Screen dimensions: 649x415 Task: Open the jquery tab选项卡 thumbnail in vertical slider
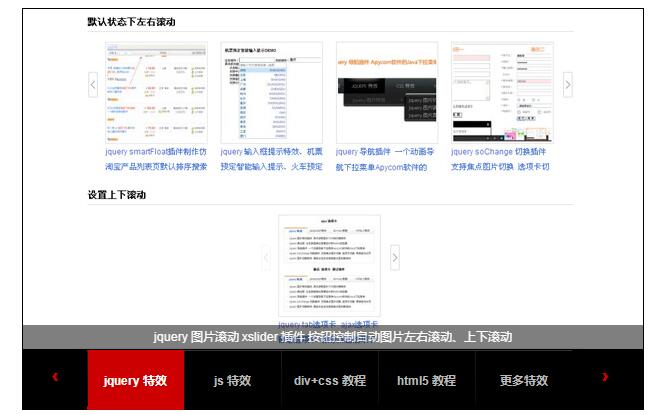[x=329, y=266]
